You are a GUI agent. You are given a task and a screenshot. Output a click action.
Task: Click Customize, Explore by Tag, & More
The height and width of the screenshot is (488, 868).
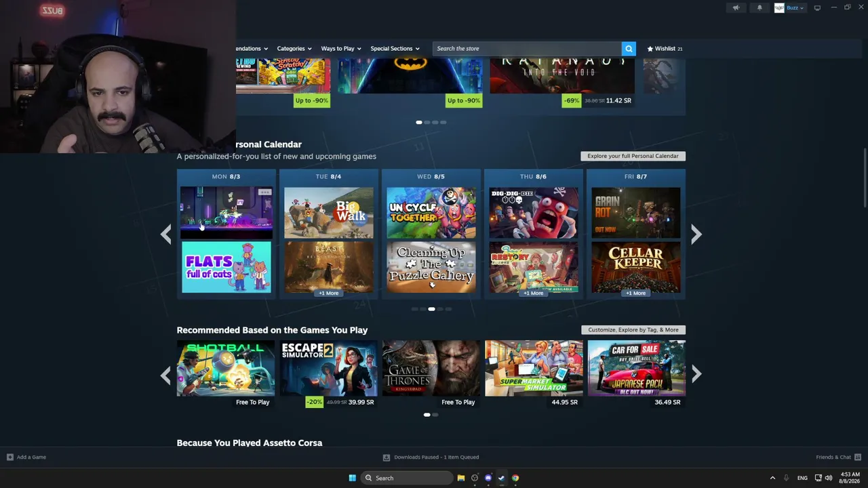click(633, 330)
